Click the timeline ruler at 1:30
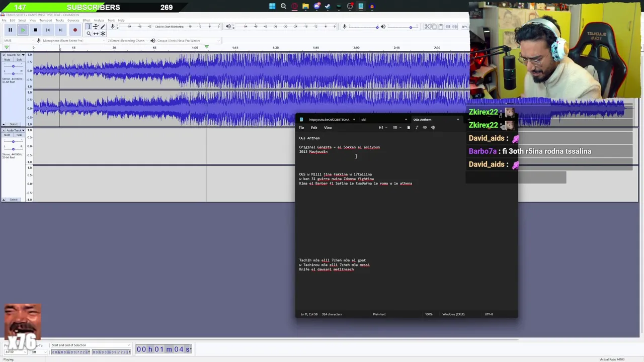The image size is (644, 362). click(x=276, y=48)
